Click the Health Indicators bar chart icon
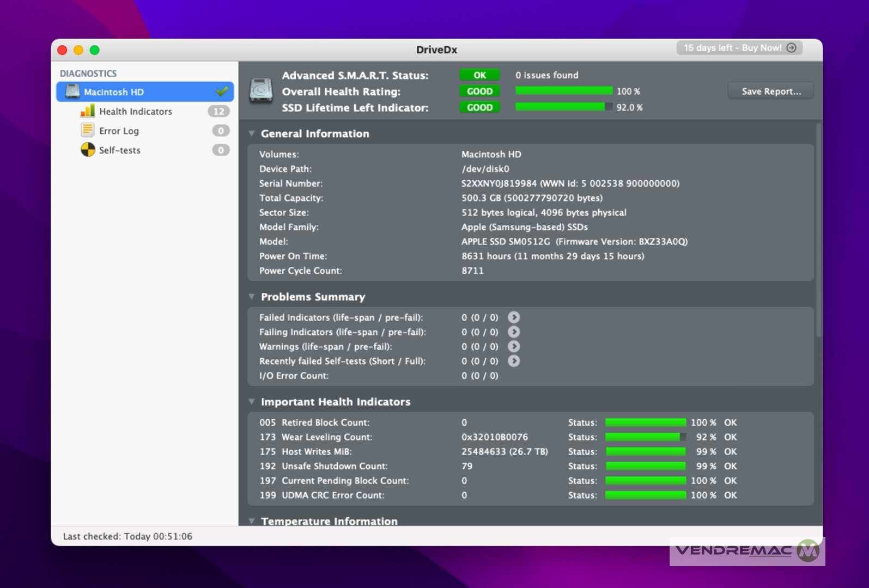 87,111
